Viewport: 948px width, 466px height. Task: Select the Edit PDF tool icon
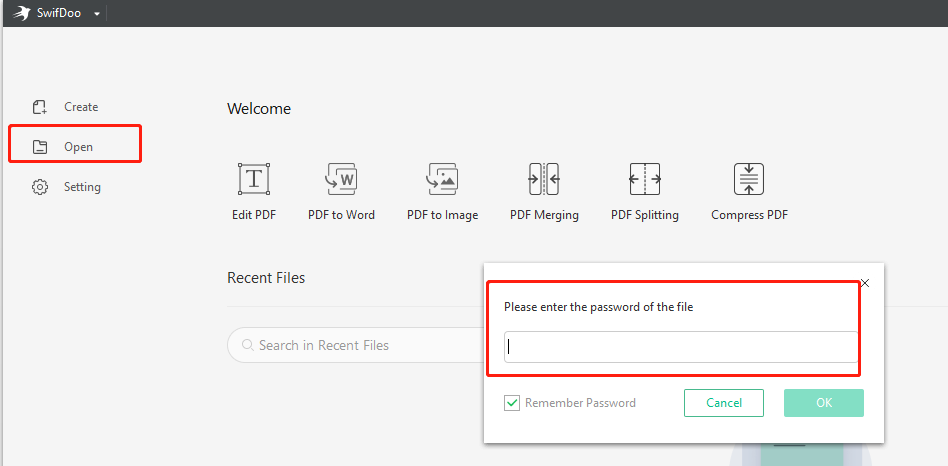click(254, 179)
